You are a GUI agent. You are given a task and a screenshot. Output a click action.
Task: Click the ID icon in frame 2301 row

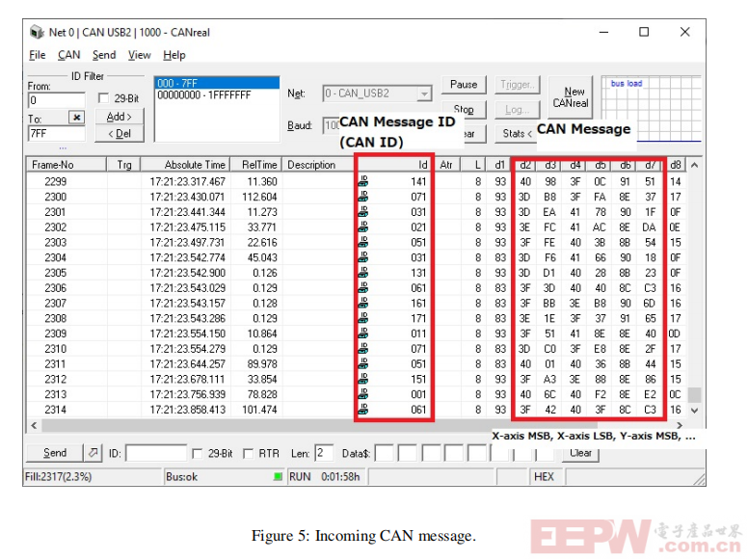coord(363,211)
